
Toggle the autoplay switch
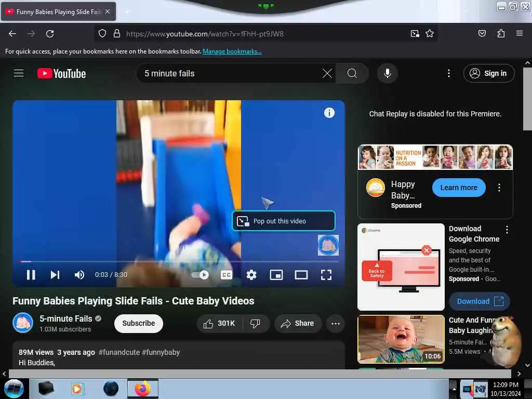200,275
